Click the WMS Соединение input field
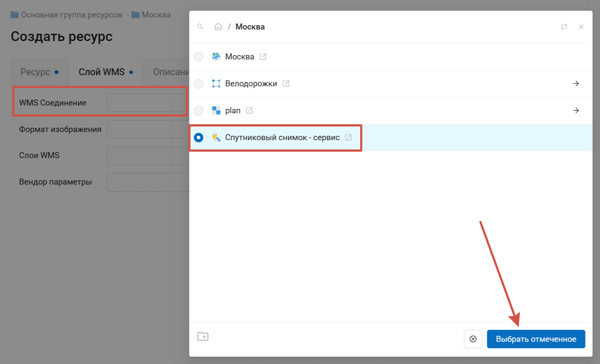600x364 pixels. click(147, 103)
